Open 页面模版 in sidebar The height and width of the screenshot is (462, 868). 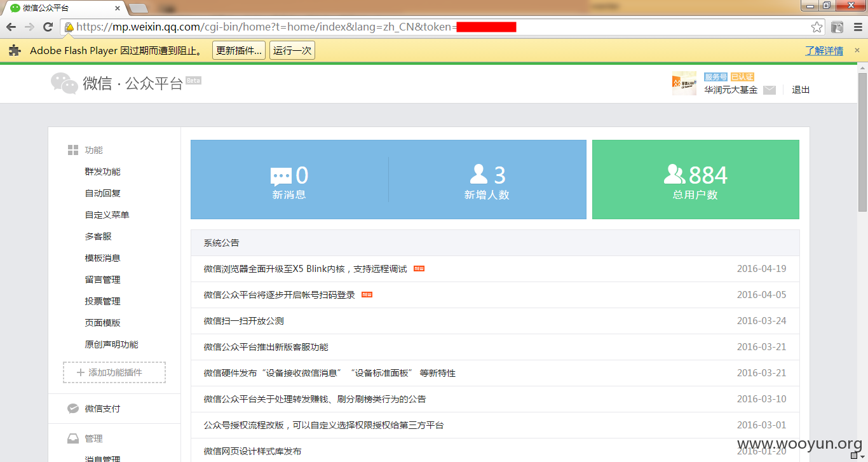pos(103,323)
